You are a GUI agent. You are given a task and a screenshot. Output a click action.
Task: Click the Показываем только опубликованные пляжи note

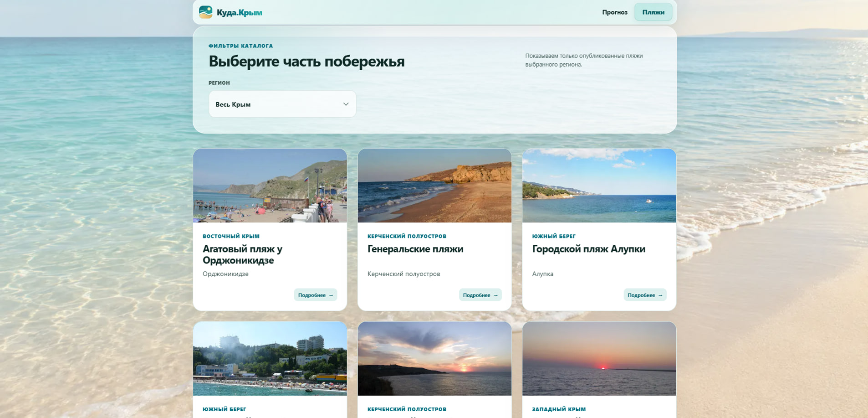tap(584, 60)
